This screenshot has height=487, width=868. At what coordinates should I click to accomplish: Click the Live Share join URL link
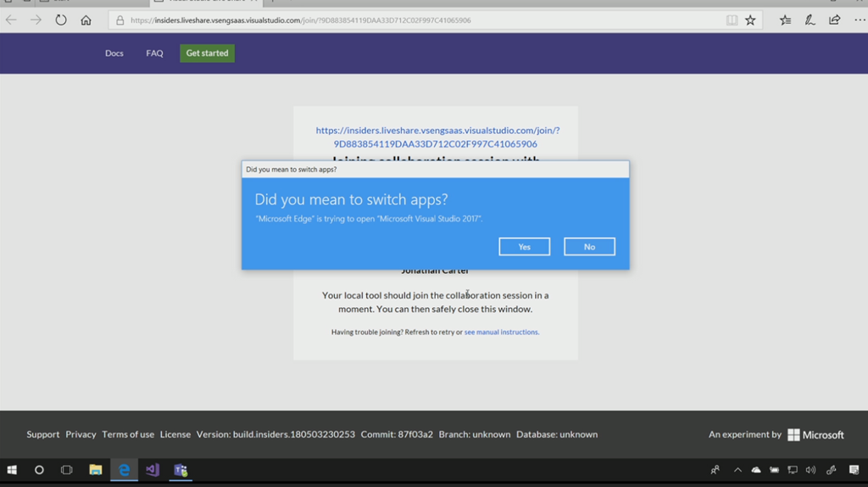[437, 137]
